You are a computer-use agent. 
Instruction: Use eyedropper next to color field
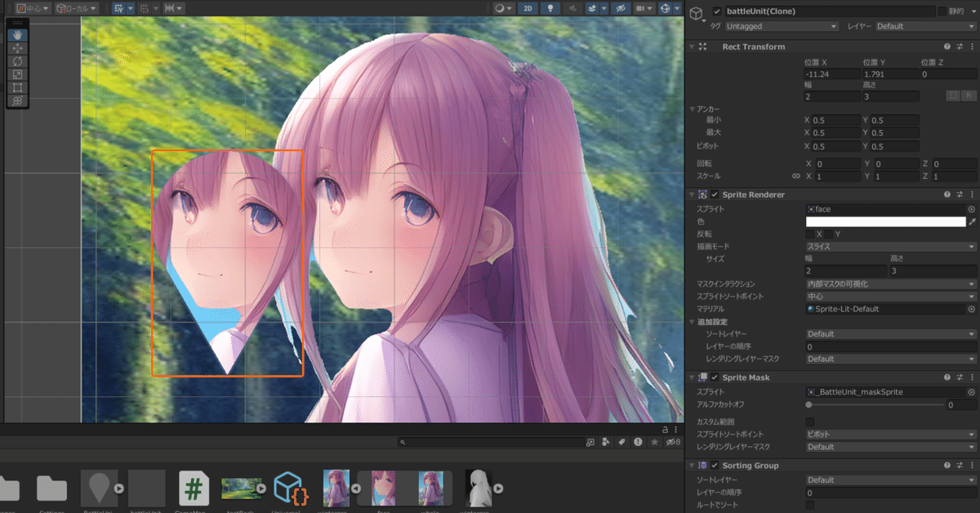[972, 221]
